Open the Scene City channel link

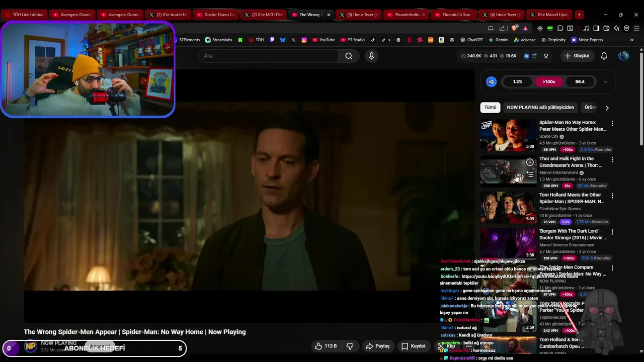pos(549,136)
